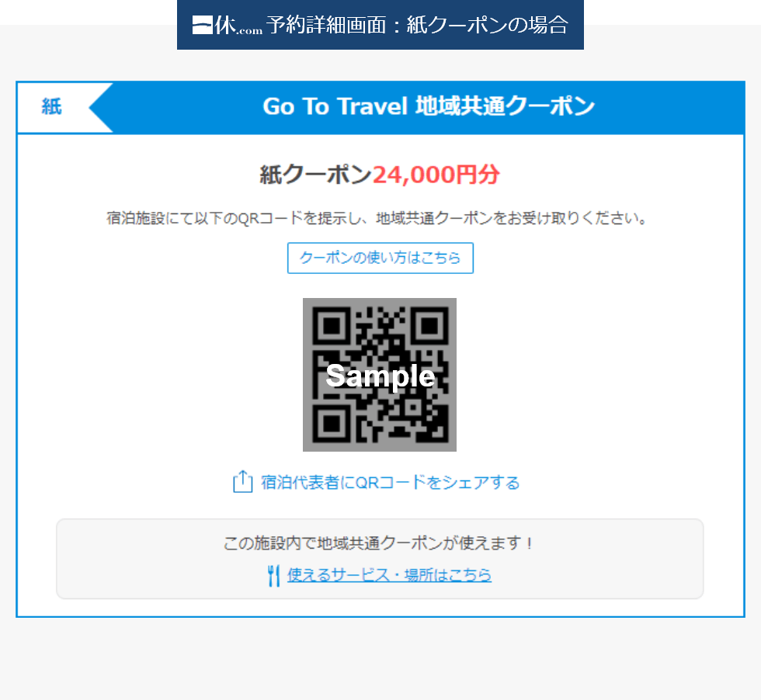Image resolution: width=761 pixels, height=700 pixels.
Task: Open the 宿泊代表者にQRコードをシェアする link
Action: point(390,483)
